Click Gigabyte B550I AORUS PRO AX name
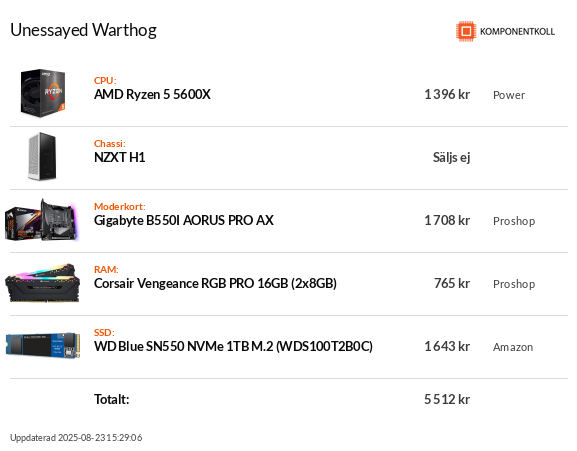This screenshot has width=577, height=451. point(184,220)
